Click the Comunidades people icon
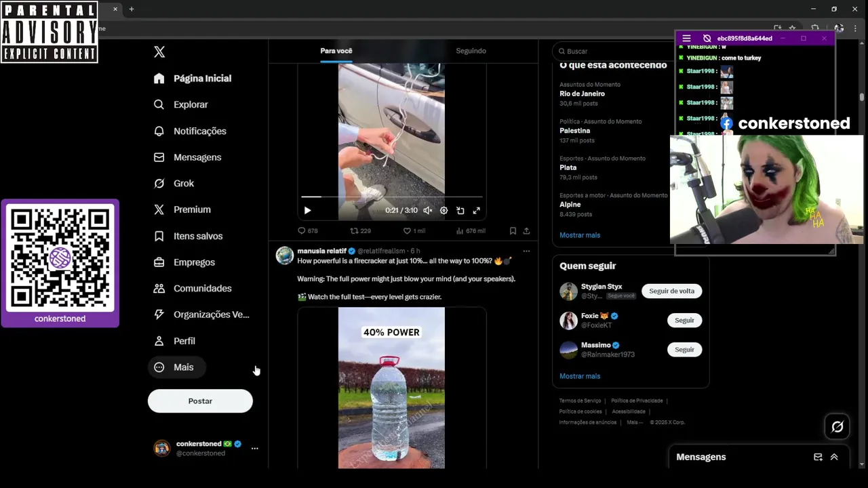Screen dimensions: 868x488 click(159, 289)
